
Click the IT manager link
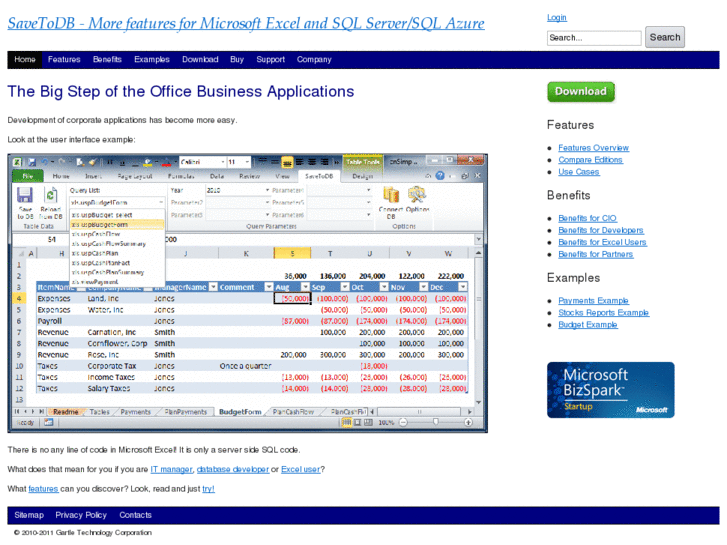171,469
